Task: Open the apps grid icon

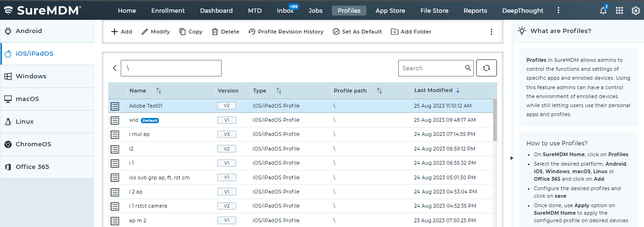Action: pos(619,10)
